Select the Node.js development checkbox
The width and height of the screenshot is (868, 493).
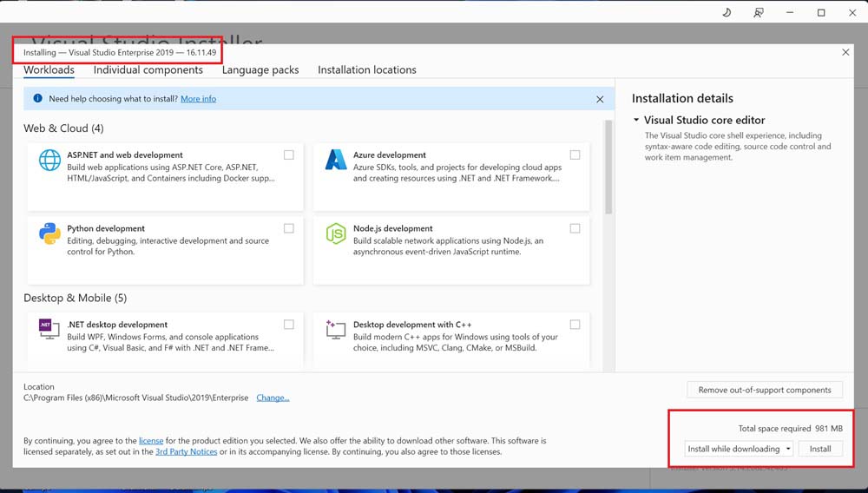(x=575, y=229)
